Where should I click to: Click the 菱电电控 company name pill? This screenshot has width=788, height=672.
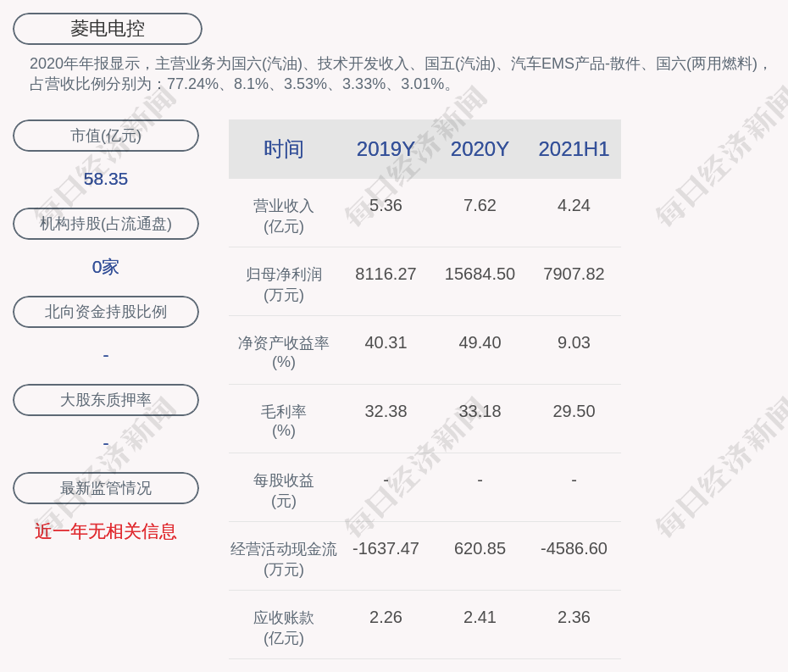(x=108, y=29)
